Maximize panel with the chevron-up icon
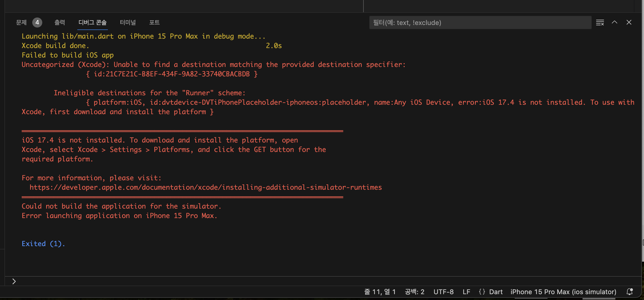 [615, 22]
